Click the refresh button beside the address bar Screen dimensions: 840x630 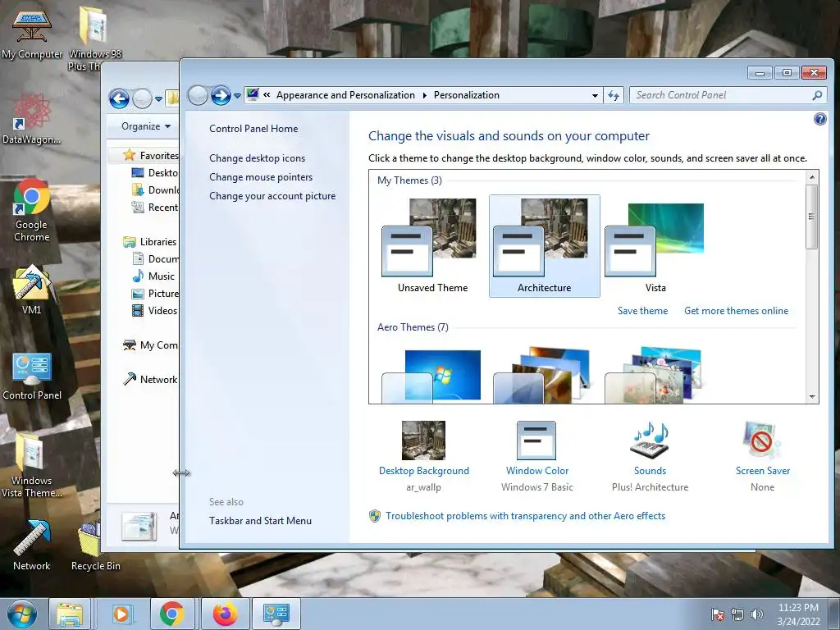614,95
